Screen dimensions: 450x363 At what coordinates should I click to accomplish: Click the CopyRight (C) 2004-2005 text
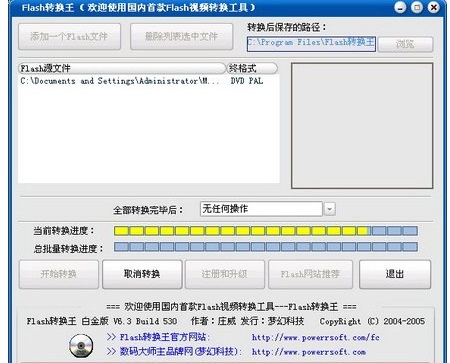(x=372, y=321)
